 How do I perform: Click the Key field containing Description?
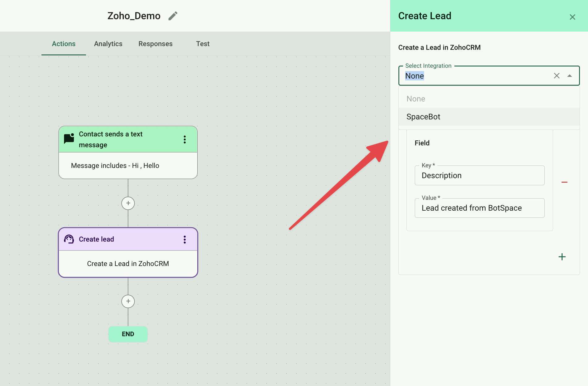(479, 176)
